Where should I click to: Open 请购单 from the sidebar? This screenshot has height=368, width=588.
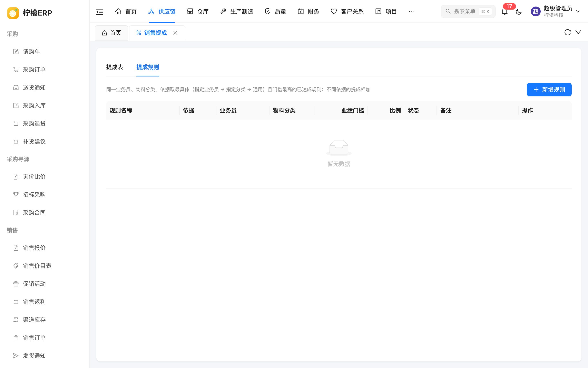(45, 52)
